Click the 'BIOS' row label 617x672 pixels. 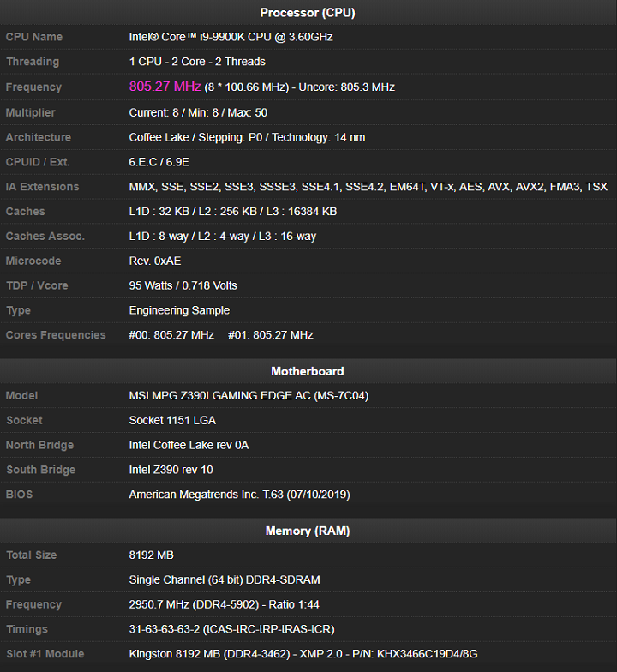(19, 495)
